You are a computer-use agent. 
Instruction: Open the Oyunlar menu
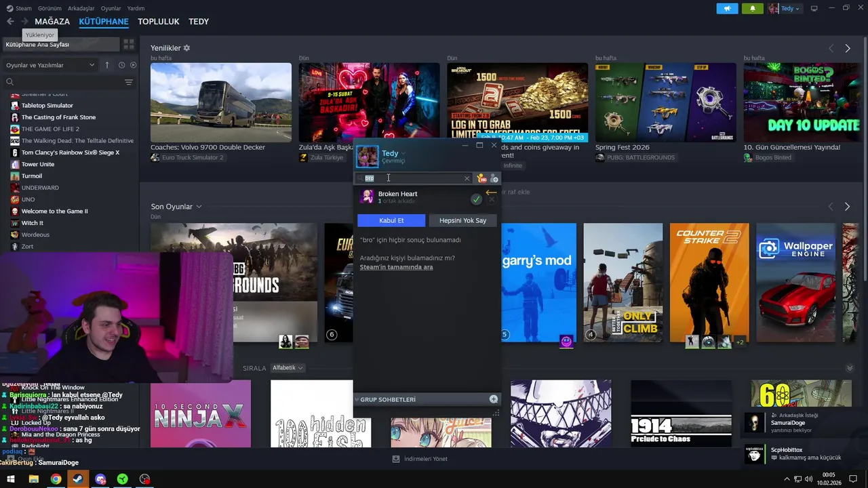coord(111,8)
